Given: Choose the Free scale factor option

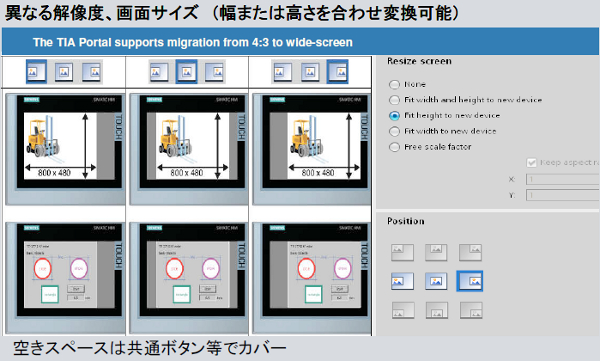Looking at the screenshot, I should click(x=394, y=147).
